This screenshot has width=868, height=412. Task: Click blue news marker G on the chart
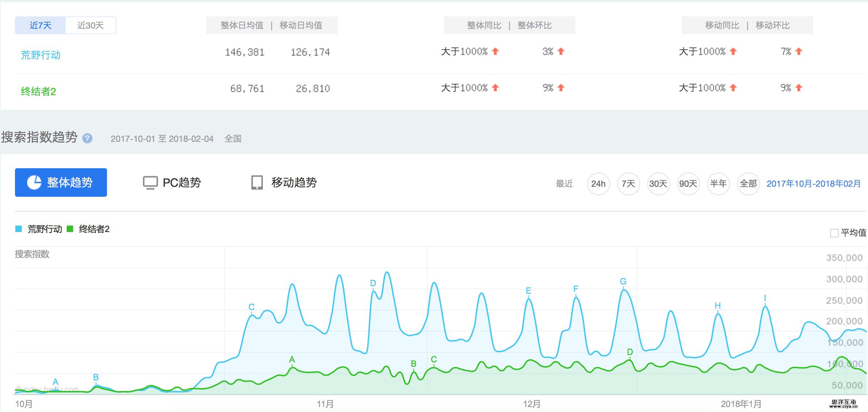[x=623, y=282]
